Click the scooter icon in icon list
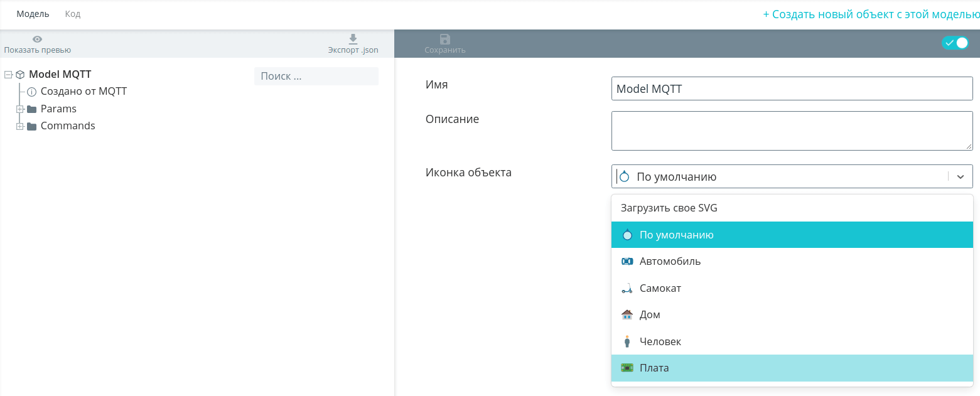Viewport: 980px width, 396px height. click(627, 288)
